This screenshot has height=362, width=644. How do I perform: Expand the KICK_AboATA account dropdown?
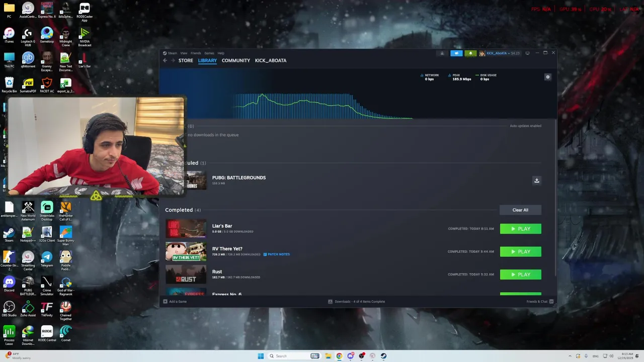pos(499,53)
